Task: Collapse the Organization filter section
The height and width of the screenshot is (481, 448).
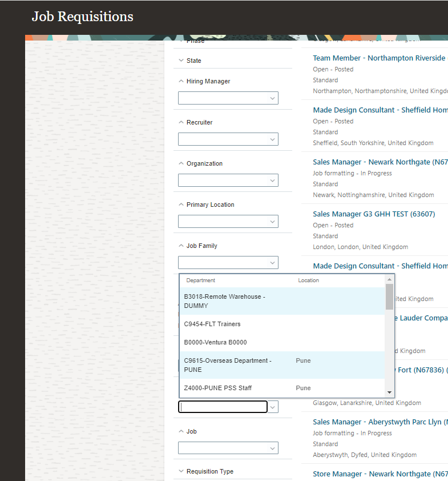Action: [x=181, y=163]
